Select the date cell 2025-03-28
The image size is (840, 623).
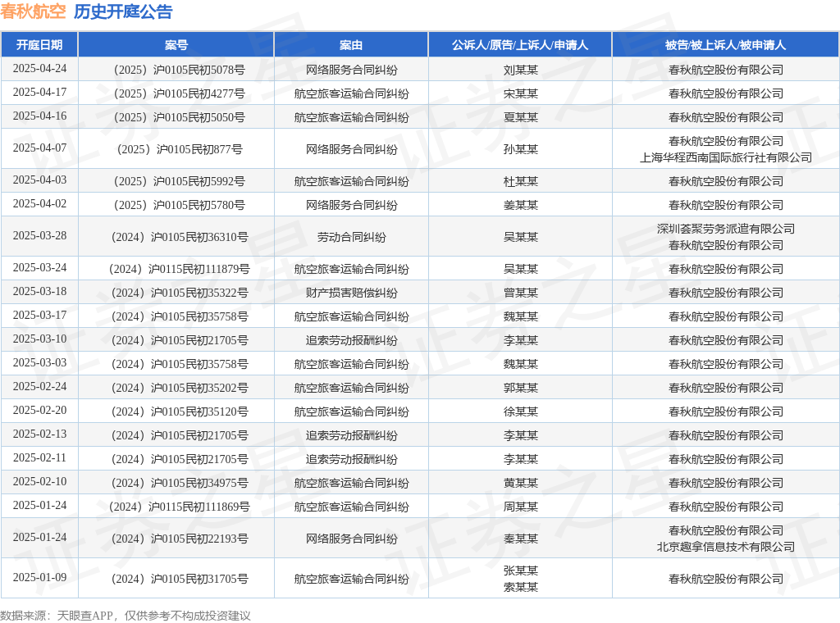tap(39, 235)
